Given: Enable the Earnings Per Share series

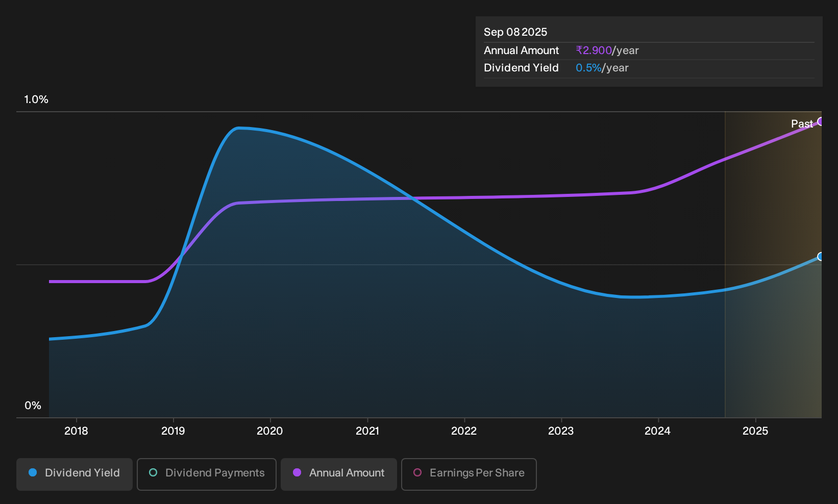Looking at the screenshot, I should click(x=469, y=474).
